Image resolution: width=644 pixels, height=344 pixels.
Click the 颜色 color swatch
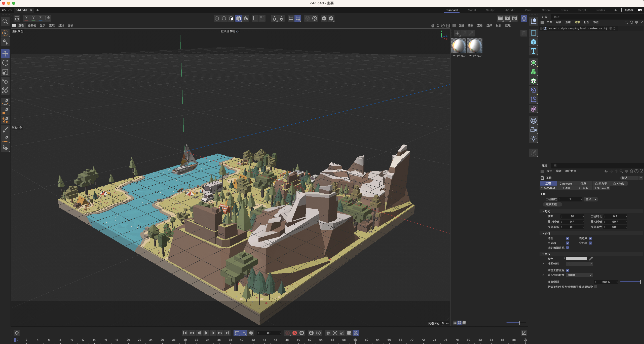pyautogui.click(x=576, y=259)
